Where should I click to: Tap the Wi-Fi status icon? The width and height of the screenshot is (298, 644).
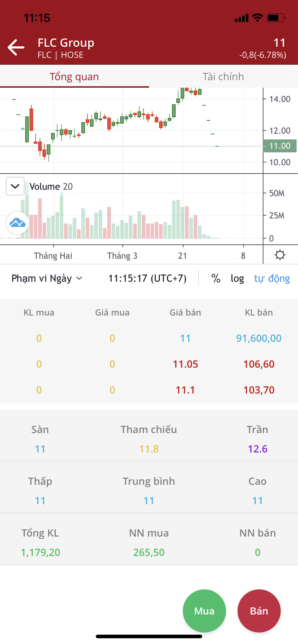258,18
